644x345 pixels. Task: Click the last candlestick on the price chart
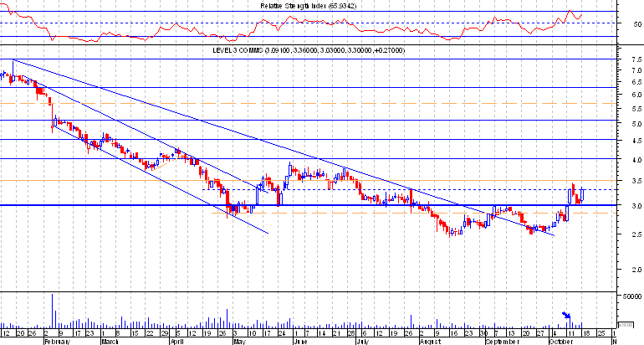(582, 193)
